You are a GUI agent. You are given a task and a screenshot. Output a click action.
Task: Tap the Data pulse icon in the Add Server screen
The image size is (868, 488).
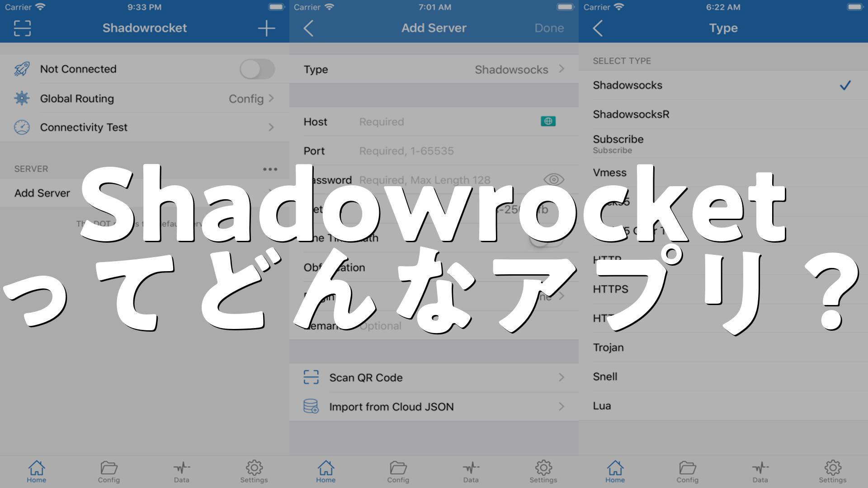click(x=471, y=468)
